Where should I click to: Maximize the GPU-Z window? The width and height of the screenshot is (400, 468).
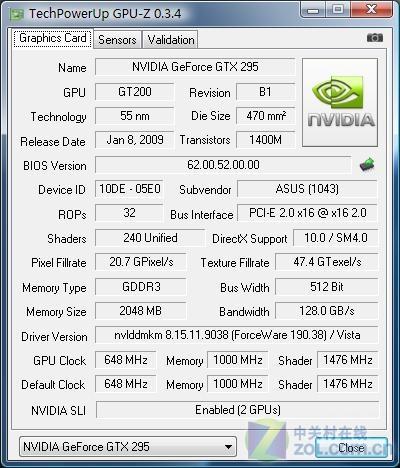coord(338,9)
